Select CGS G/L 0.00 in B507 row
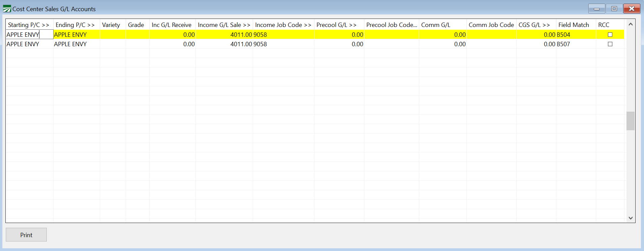Viewport: 644px width, 251px height. point(536,44)
